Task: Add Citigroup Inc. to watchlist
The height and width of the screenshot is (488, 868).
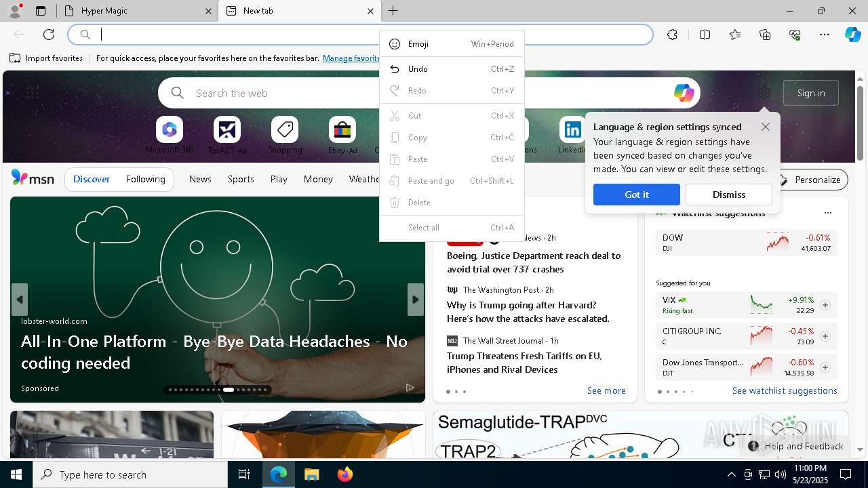Action: [825, 336]
